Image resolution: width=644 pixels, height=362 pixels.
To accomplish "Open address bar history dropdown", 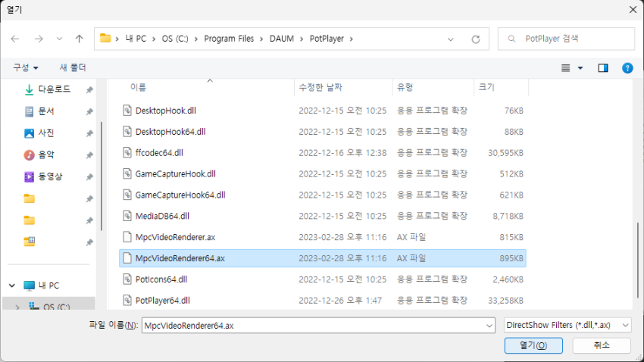I will pyautogui.click(x=451, y=39).
